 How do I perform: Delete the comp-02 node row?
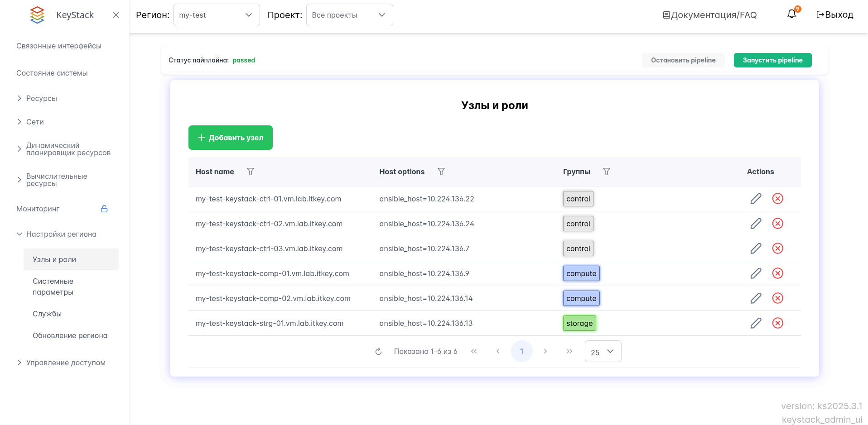(x=777, y=298)
